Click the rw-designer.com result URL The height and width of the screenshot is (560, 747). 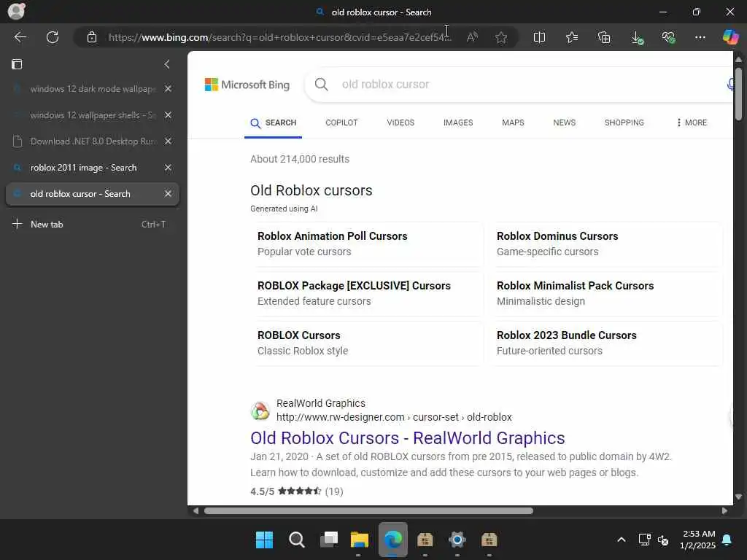394,417
